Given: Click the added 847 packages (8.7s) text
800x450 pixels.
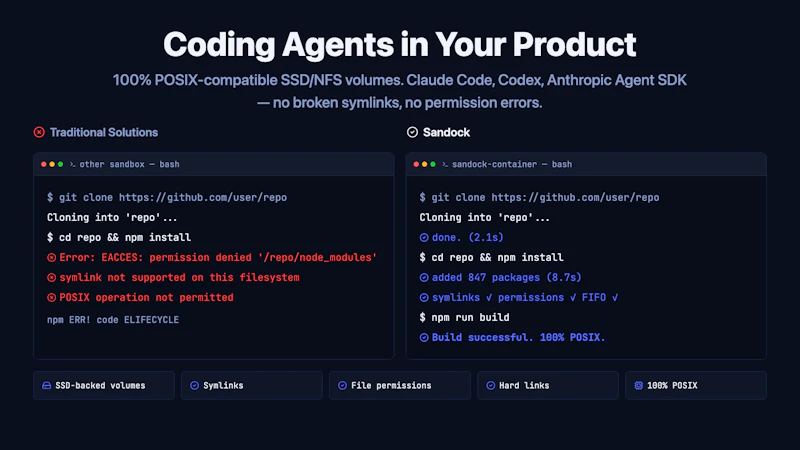Looking at the screenshot, I should click(x=507, y=278).
